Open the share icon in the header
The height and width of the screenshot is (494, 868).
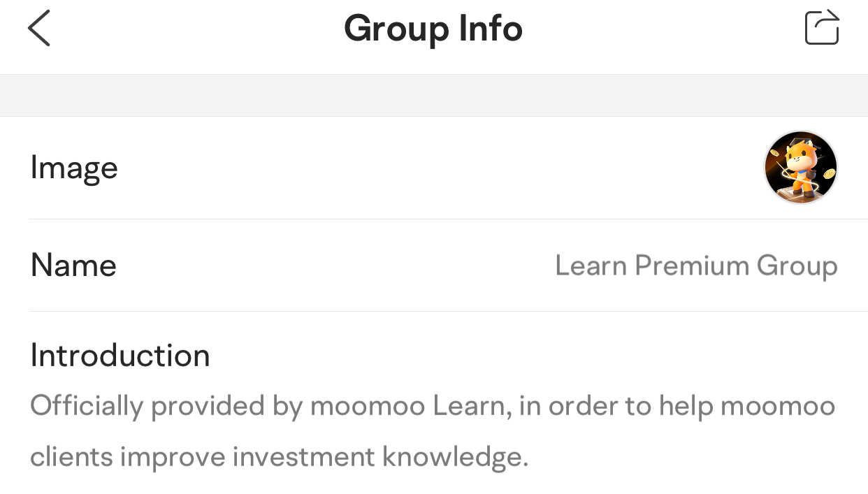point(822,27)
